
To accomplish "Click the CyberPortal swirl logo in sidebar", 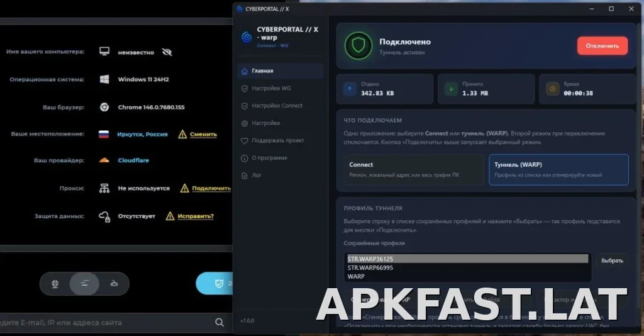I will click(x=247, y=37).
